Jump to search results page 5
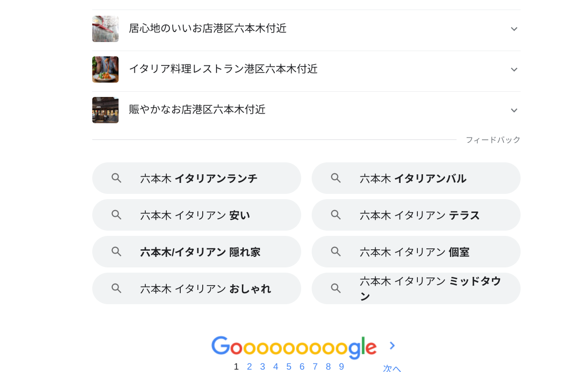Viewport: 588px width, 372px height. pos(289,366)
